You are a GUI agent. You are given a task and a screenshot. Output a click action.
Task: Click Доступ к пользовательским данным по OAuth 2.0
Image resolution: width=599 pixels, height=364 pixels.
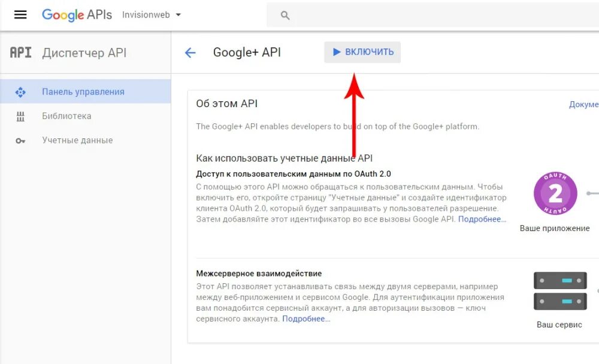pyautogui.click(x=294, y=174)
